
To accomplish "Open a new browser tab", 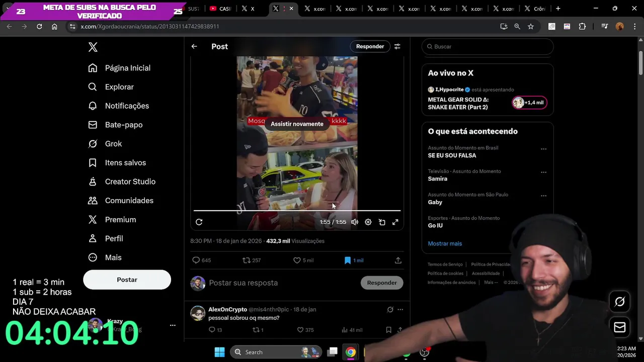I will tap(558, 9).
